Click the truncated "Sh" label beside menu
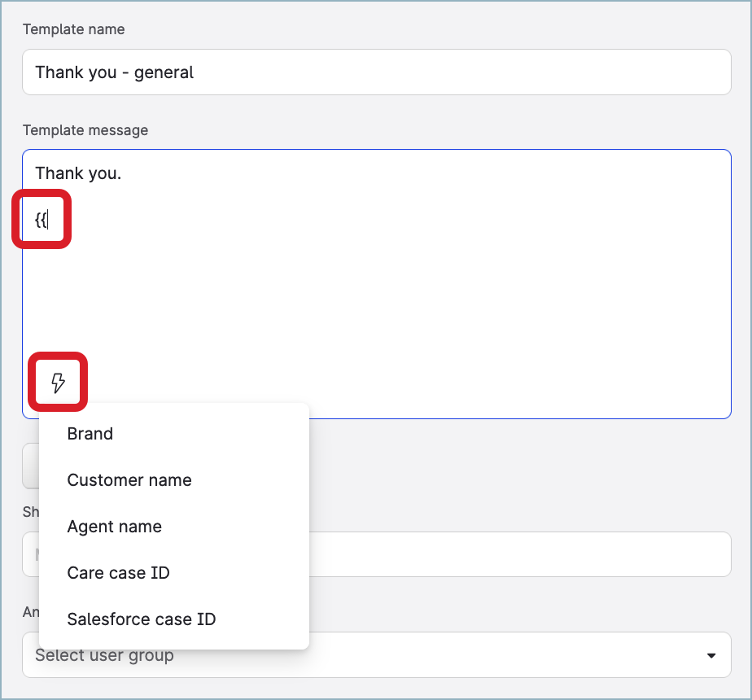The width and height of the screenshot is (752, 700). click(x=30, y=511)
